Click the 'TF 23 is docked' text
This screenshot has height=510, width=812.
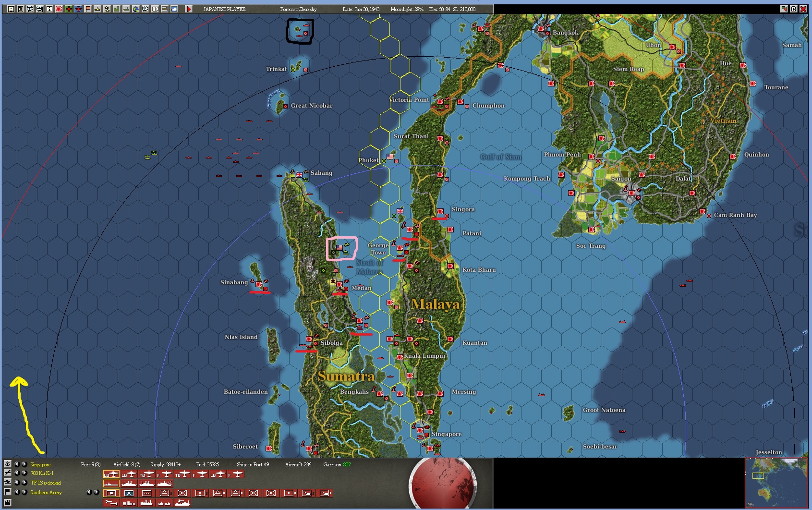(x=46, y=483)
